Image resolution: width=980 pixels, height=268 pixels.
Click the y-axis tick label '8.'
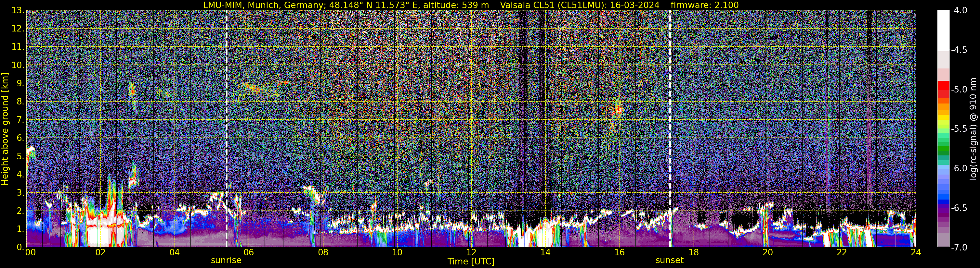pos(20,102)
